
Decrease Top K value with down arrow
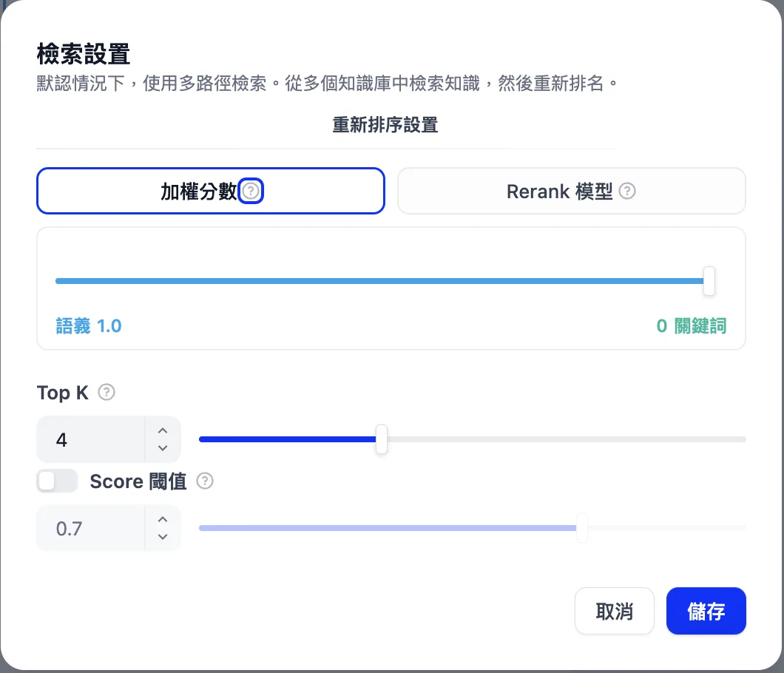(x=163, y=448)
